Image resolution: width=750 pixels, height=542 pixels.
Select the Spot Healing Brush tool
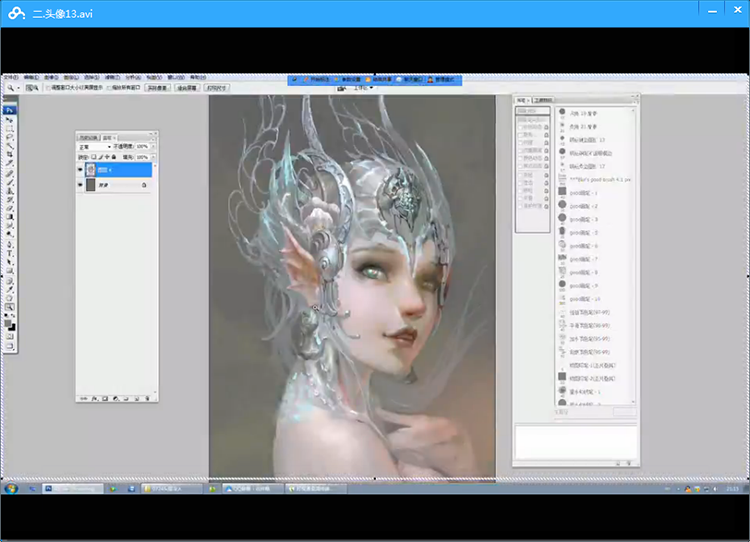pyautogui.click(x=10, y=174)
